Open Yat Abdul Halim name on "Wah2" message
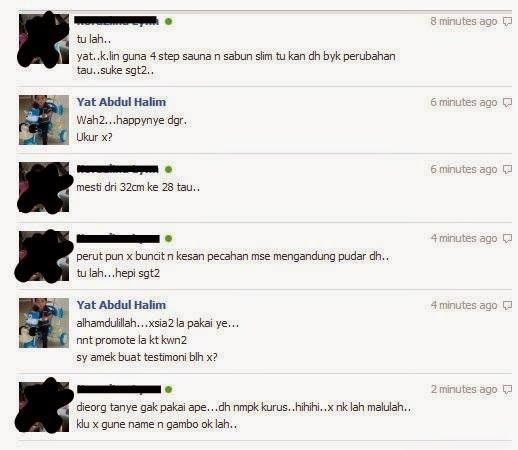This screenshot has height=450, width=518. point(121,102)
